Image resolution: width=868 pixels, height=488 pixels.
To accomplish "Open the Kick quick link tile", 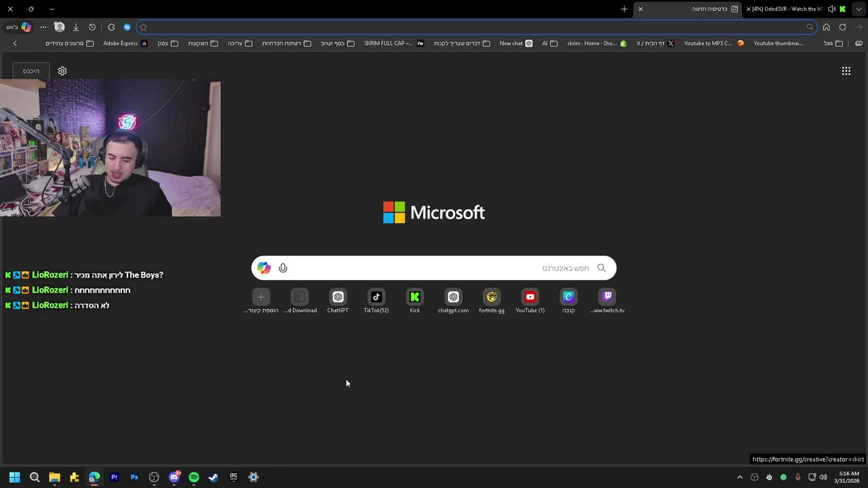I will 415,301.
